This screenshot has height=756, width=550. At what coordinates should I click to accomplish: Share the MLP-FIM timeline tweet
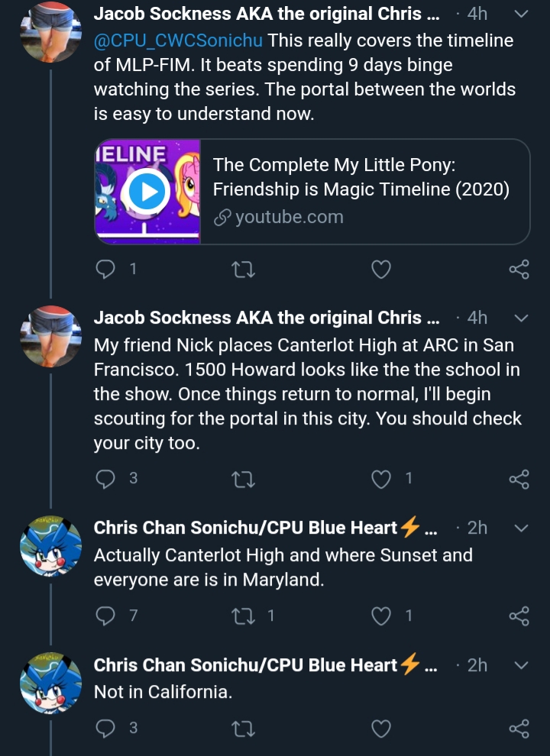coord(519,269)
